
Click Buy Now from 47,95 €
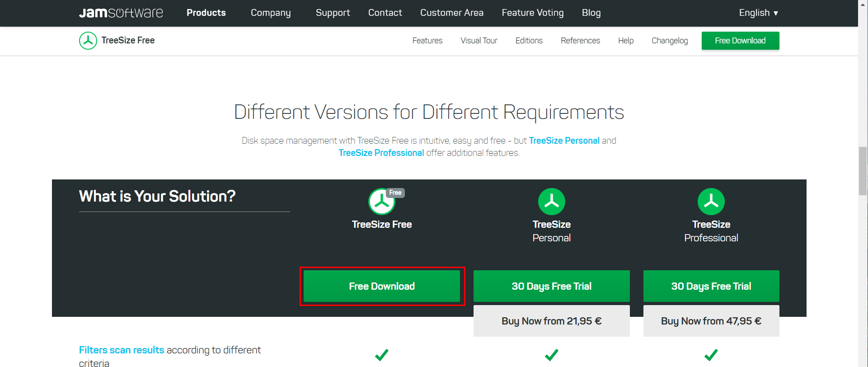(x=711, y=321)
